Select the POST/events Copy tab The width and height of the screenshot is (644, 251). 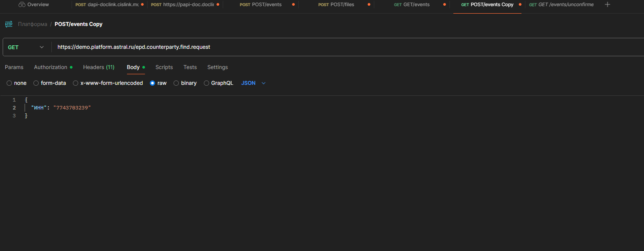pyautogui.click(x=487, y=5)
